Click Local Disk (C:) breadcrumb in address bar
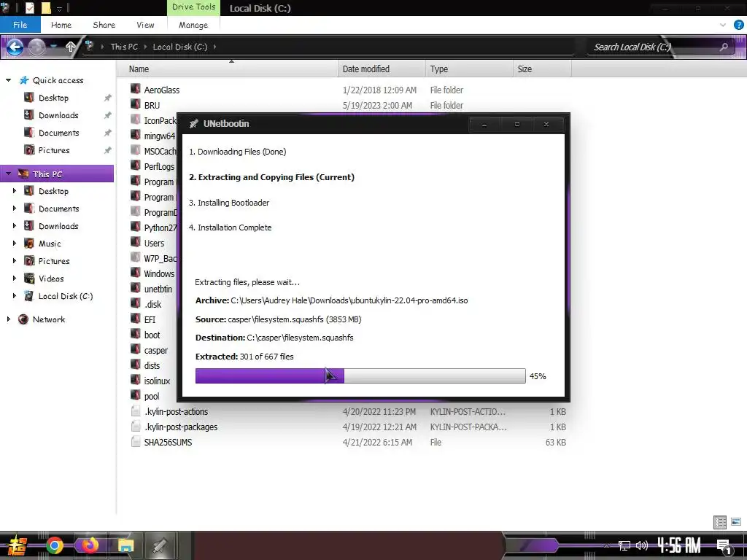 tap(179, 47)
